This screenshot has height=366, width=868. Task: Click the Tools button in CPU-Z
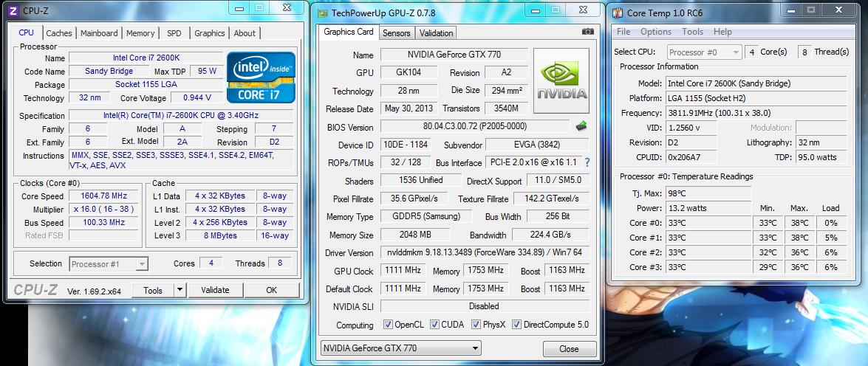point(153,290)
